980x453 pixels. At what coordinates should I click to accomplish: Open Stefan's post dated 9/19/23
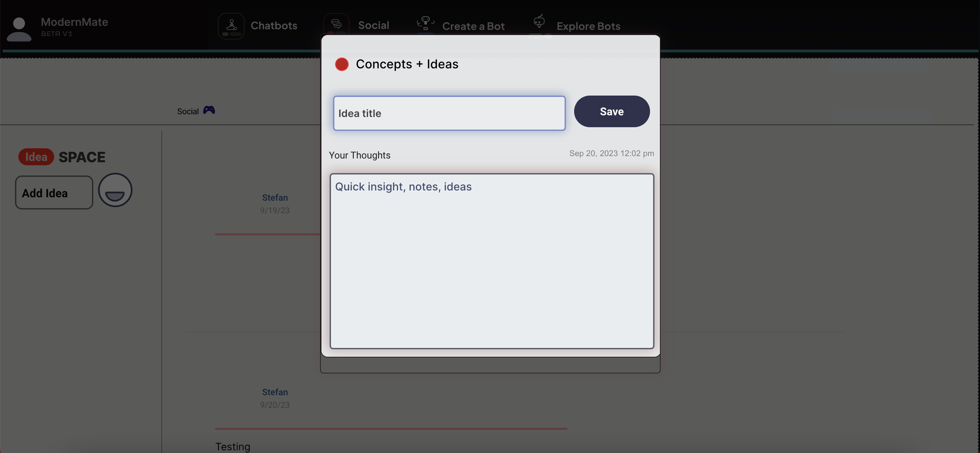pos(275,198)
